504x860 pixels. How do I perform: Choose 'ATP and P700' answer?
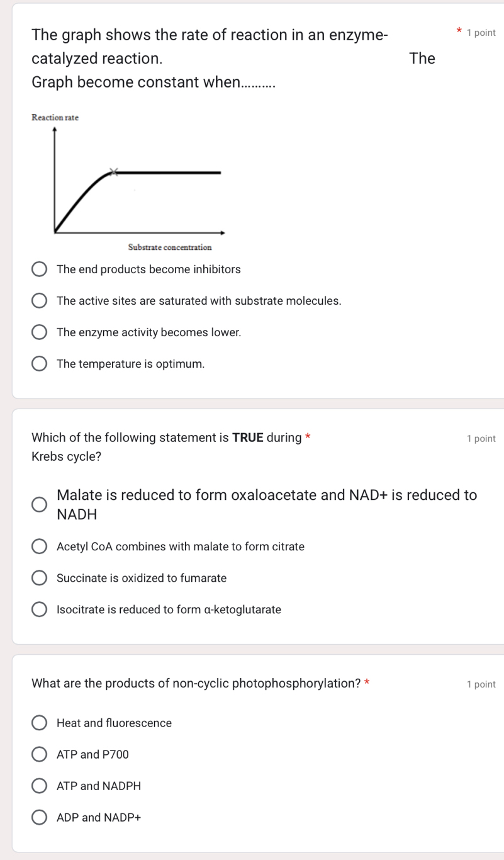coord(39,754)
